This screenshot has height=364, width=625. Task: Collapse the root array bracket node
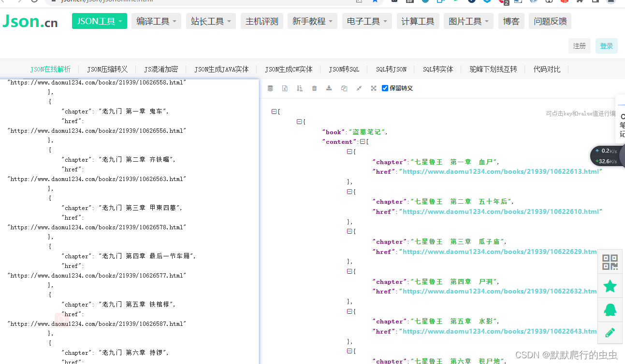tap(274, 112)
